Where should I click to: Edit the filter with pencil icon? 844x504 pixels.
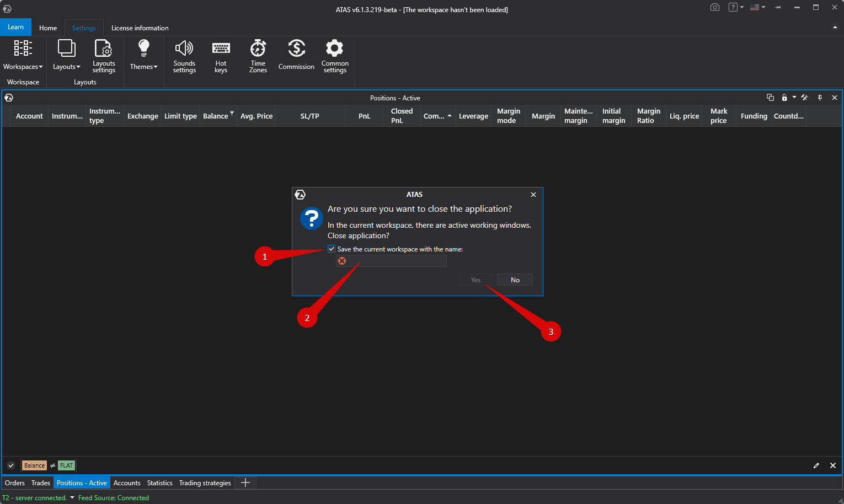[816, 465]
